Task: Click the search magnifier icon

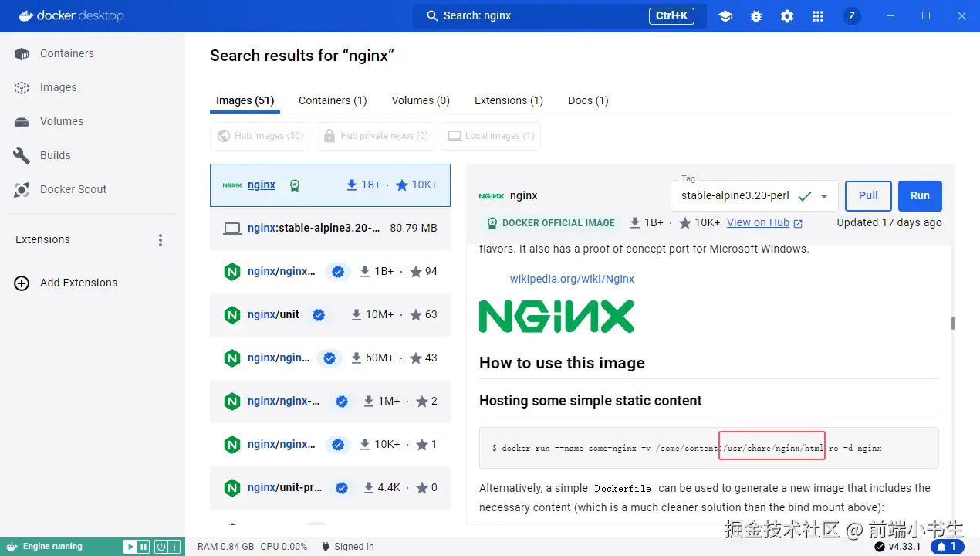Action: (x=431, y=16)
